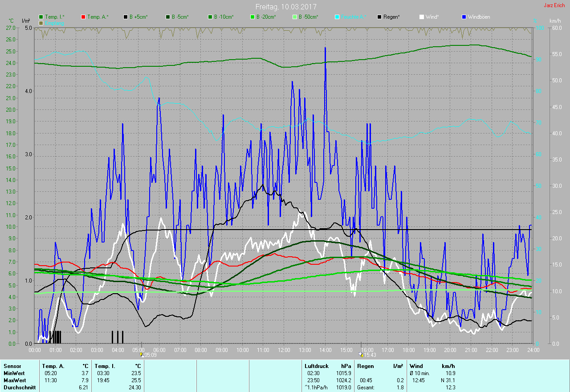
Task: Click the Gesamt rain total label
Action: (366, 388)
